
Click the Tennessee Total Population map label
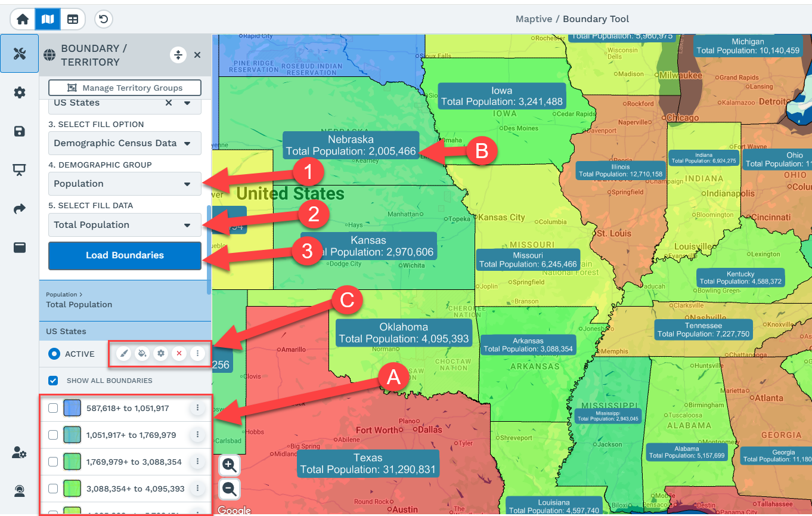703,330
